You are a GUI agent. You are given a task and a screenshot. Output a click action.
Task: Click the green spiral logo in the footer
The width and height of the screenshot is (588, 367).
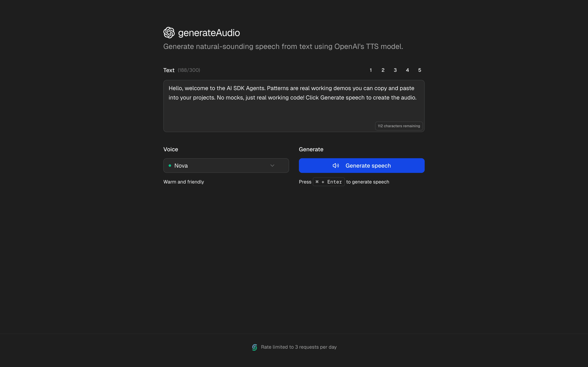point(254,347)
